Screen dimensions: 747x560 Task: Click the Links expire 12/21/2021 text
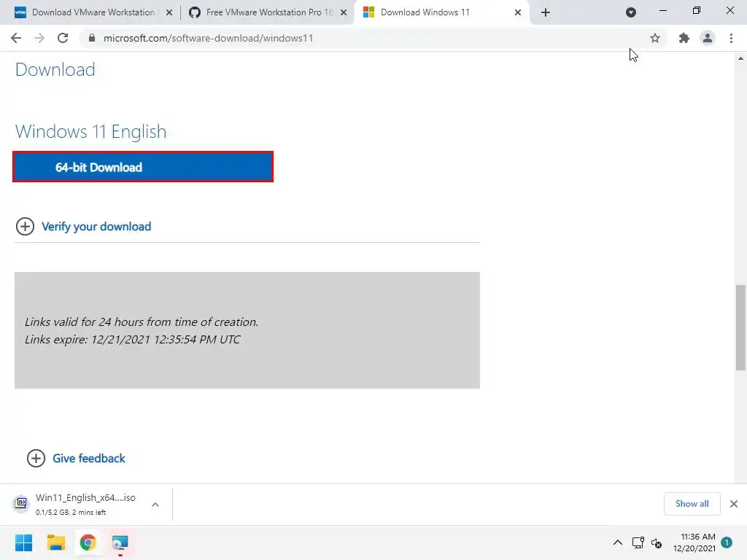[x=133, y=340]
